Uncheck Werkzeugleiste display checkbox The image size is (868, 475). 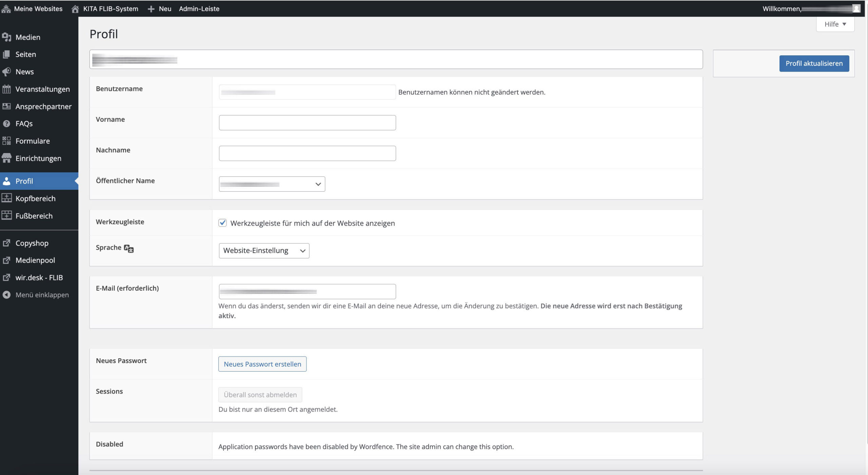click(x=222, y=223)
